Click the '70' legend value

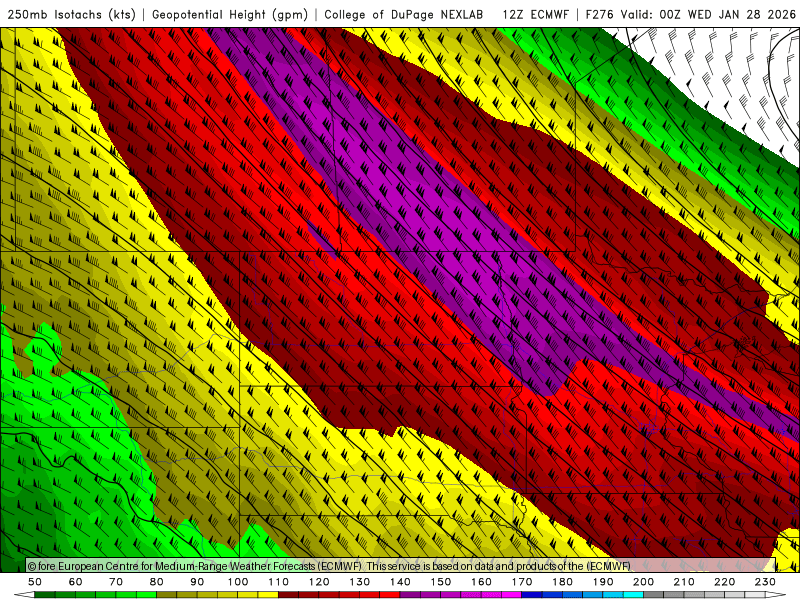(x=116, y=582)
